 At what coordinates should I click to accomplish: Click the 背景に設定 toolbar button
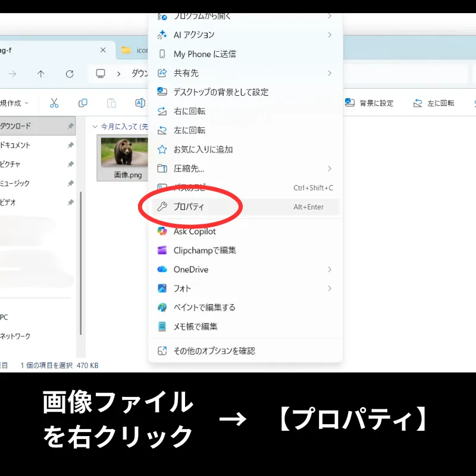click(369, 103)
